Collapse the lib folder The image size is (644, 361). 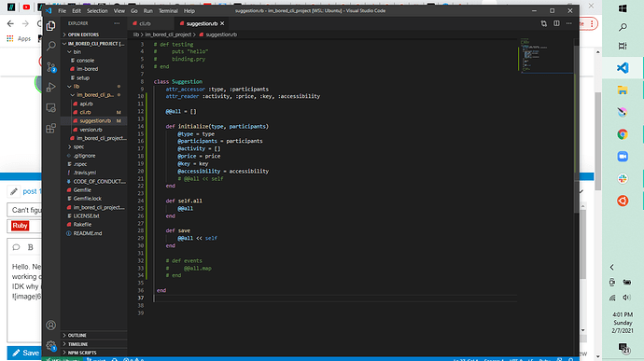(x=93, y=86)
